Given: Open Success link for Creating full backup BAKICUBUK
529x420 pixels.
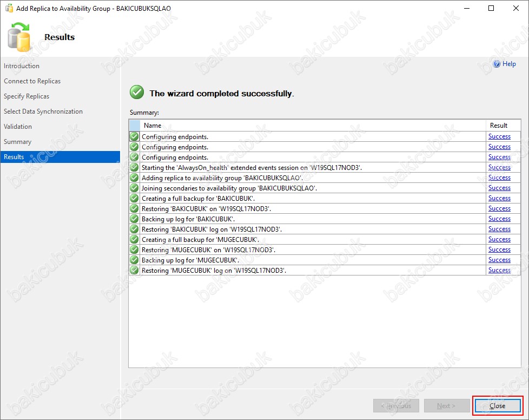Looking at the screenshot, I should [x=499, y=198].
